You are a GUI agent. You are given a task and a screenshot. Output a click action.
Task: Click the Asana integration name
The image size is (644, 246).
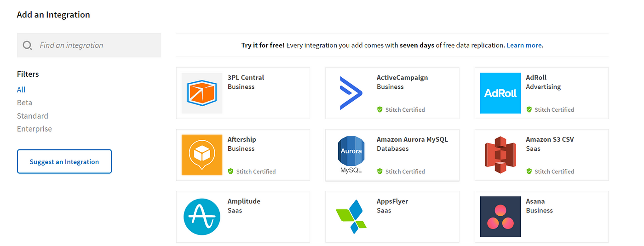[535, 201]
